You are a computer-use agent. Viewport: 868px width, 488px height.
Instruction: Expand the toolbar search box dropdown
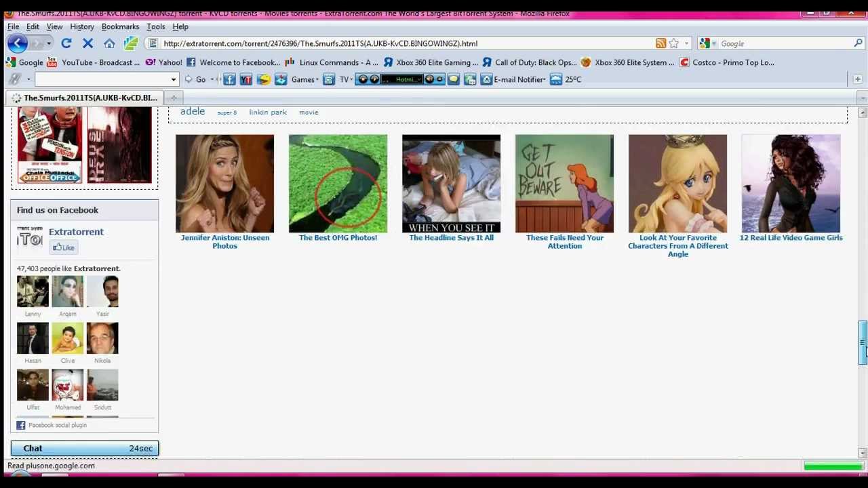[x=174, y=79]
